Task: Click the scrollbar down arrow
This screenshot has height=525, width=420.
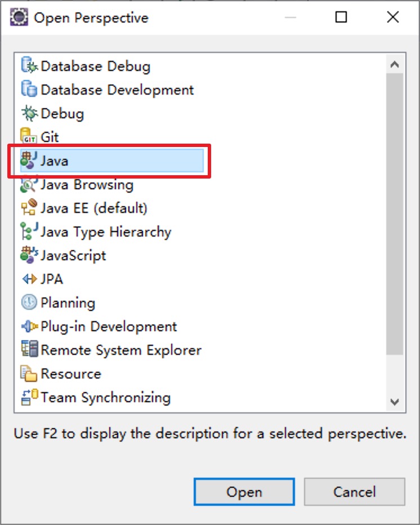Action: click(395, 402)
